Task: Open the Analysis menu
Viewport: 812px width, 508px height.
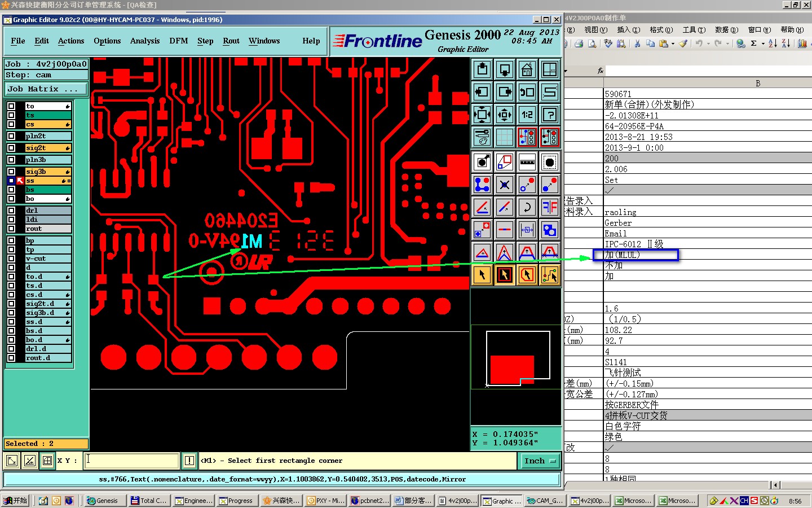Action: (145, 41)
